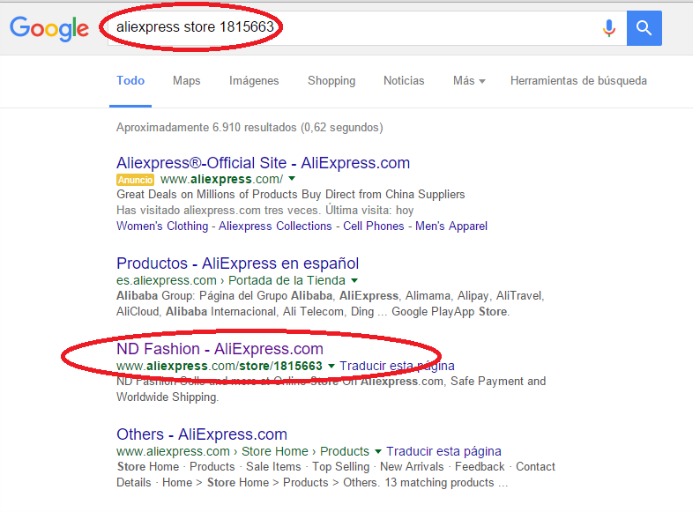Click the results count text 6.910 resultados
Viewport: 700px width, 512px height.
254,128
